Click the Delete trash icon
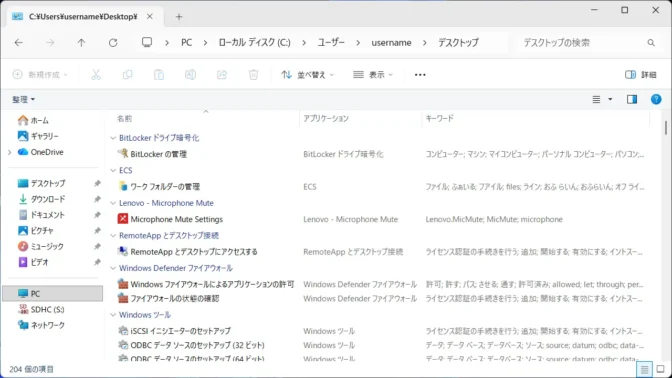This screenshot has height=378, width=672. (x=253, y=75)
